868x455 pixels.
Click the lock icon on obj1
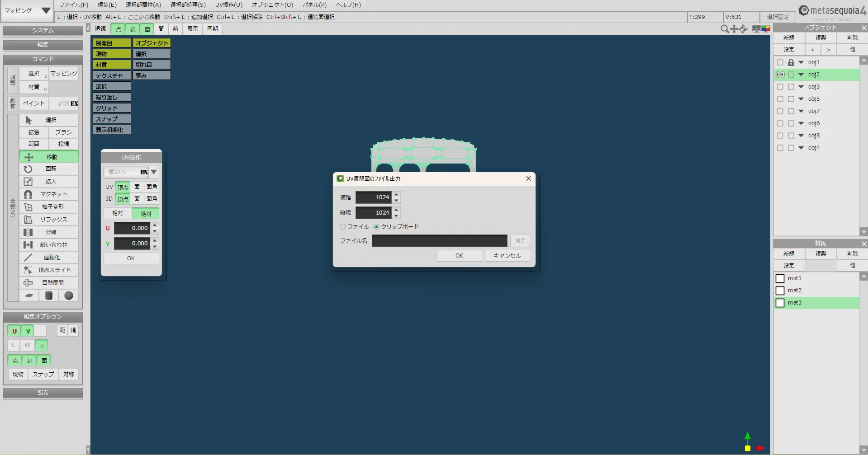(x=791, y=62)
